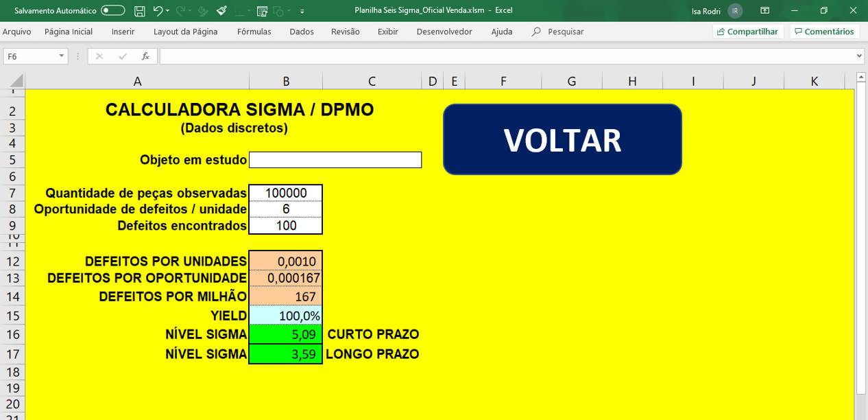The image size is (868, 420).
Task: Click the Undo arrow icon
Action: pyautogui.click(x=158, y=11)
